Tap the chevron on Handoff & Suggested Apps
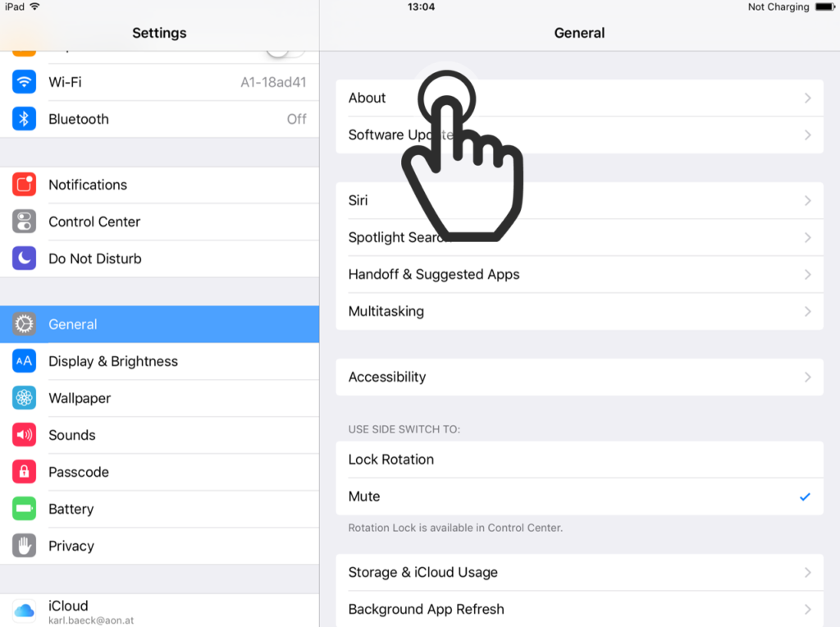The image size is (840, 627). point(808,274)
